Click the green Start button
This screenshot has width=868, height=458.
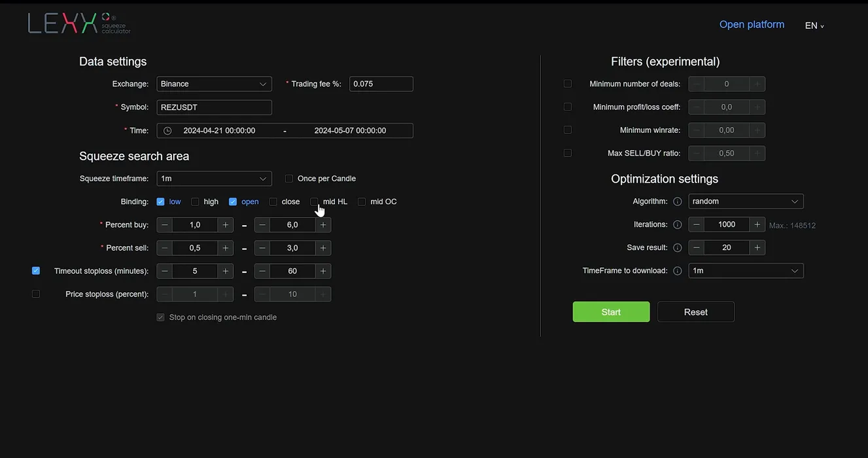pyautogui.click(x=612, y=312)
